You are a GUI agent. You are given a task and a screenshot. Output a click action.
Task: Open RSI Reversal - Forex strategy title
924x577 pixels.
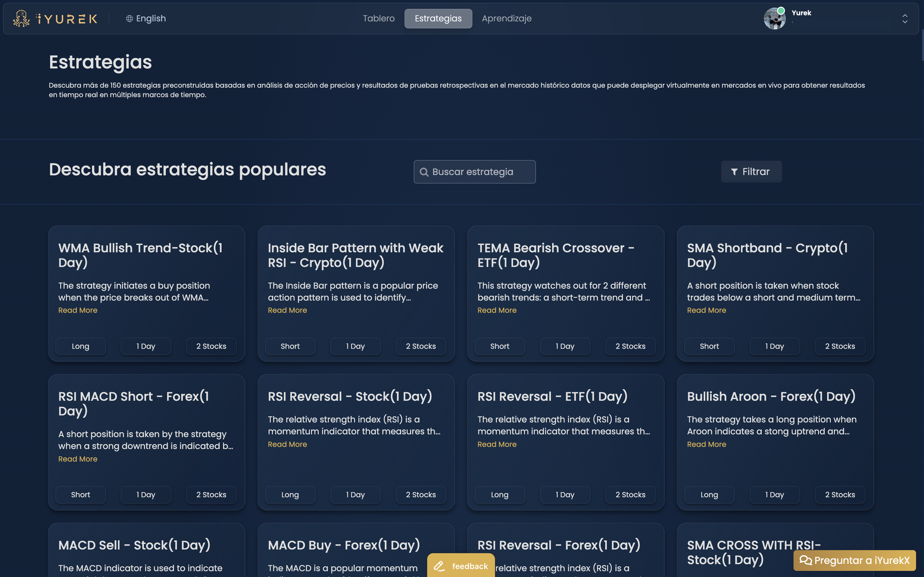[x=559, y=545]
